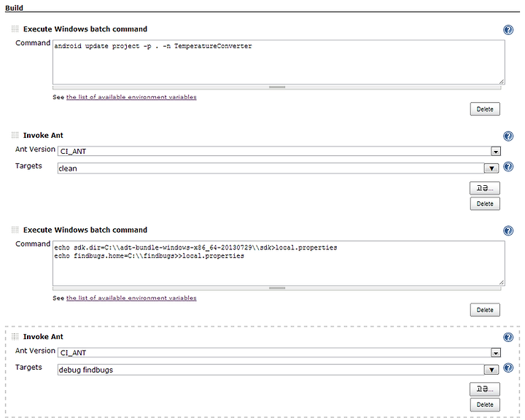The width and height of the screenshot is (525, 420).
Task: Grab corner resize grip of echo command textarea
Action: pos(501,282)
